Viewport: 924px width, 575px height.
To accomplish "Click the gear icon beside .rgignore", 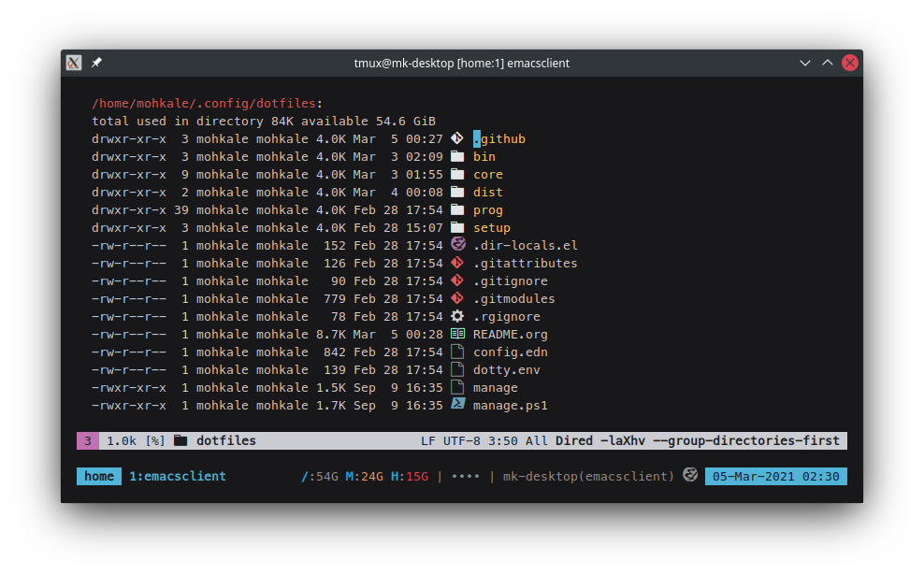I will click(457, 316).
